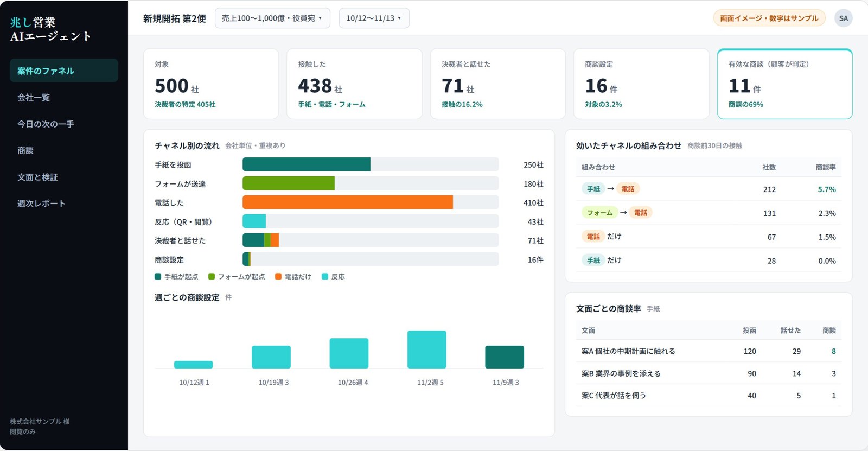
Task: Select the 接触した 438社 card
Action: click(x=354, y=84)
